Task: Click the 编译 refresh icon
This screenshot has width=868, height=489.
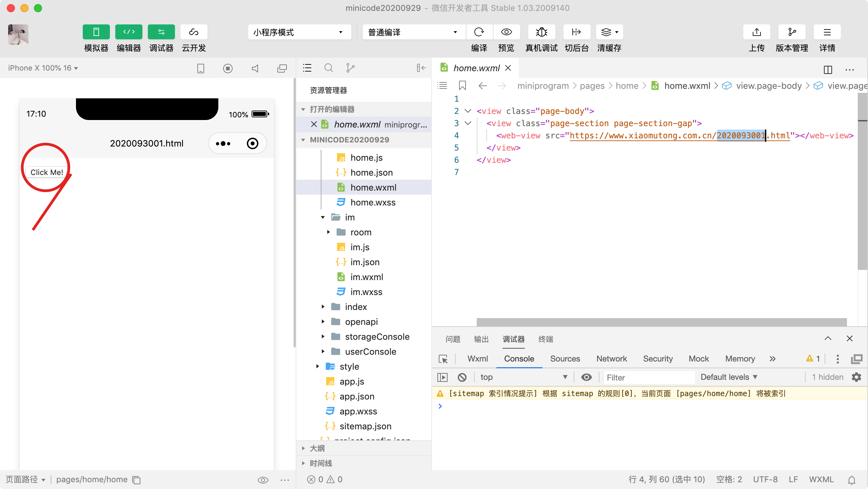Action: (x=479, y=32)
